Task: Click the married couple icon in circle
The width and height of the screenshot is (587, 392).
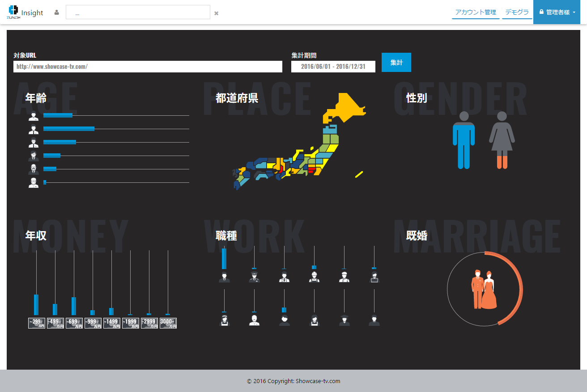Action: point(485,289)
